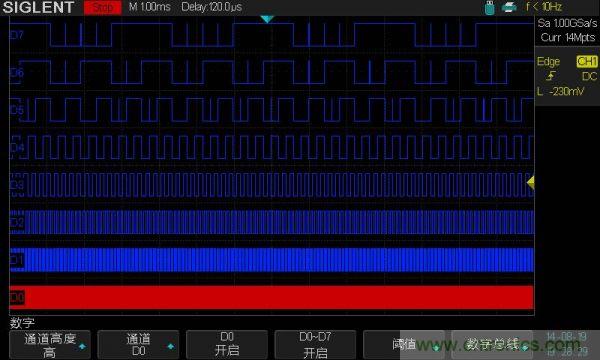Open the 数字总线 digital bus menu

pos(492,345)
